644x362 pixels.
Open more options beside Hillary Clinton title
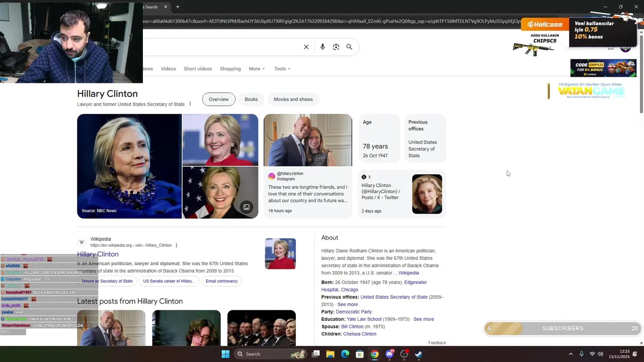click(x=190, y=104)
